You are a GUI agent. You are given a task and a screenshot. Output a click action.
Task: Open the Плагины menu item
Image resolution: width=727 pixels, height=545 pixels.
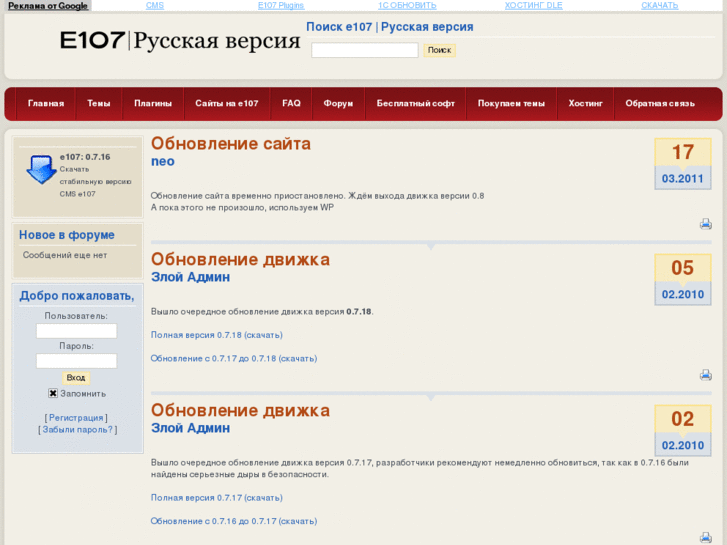(153, 104)
